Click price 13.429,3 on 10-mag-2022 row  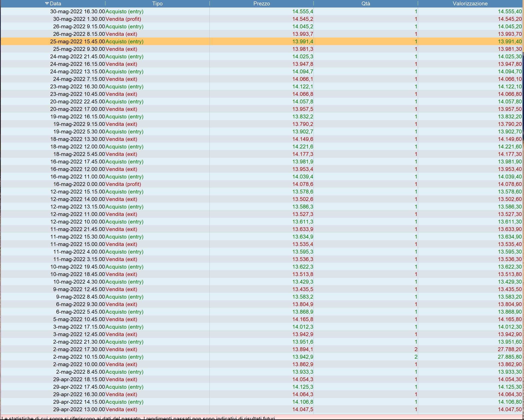pyautogui.click(x=303, y=282)
